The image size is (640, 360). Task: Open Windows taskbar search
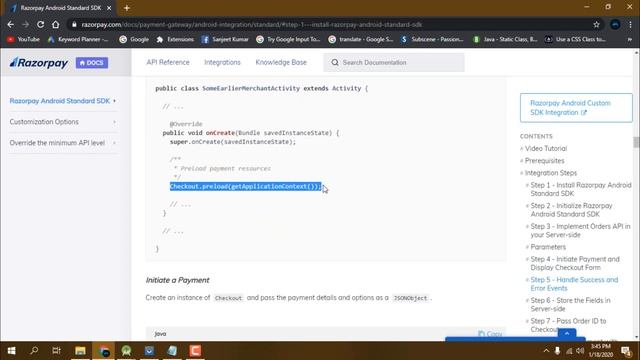coord(34,351)
